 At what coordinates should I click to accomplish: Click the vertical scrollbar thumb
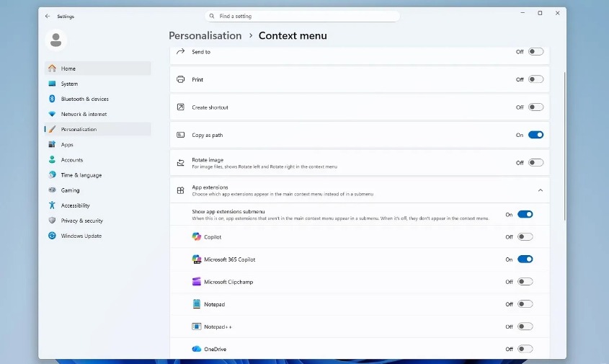(564, 146)
